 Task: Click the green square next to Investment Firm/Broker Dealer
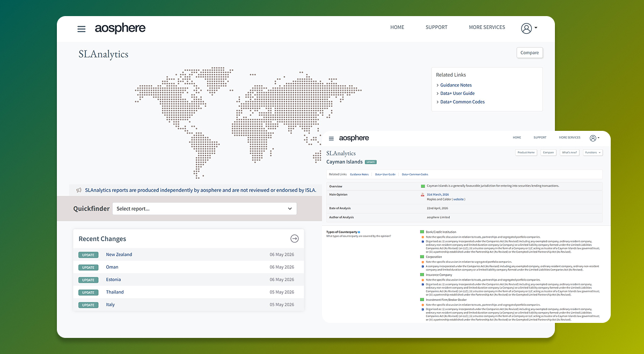point(422,300)
